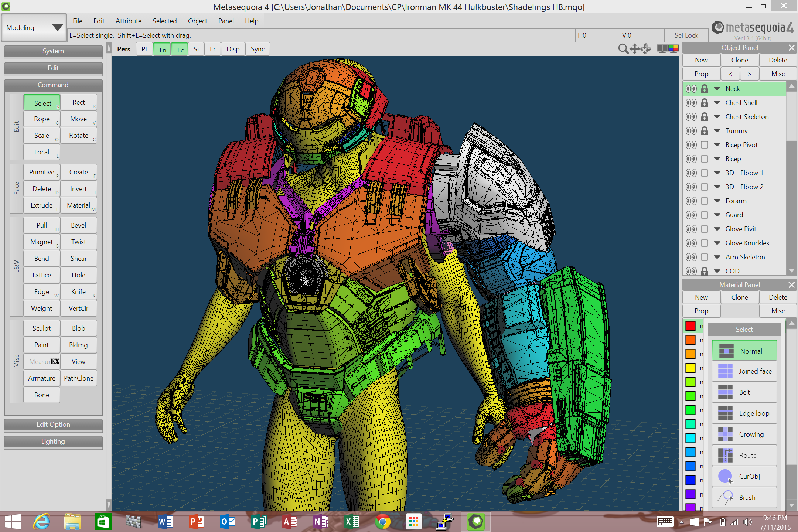Click New in the Material Panel
This screenshot has height=532, width=798.
click(x=701, y=297)
